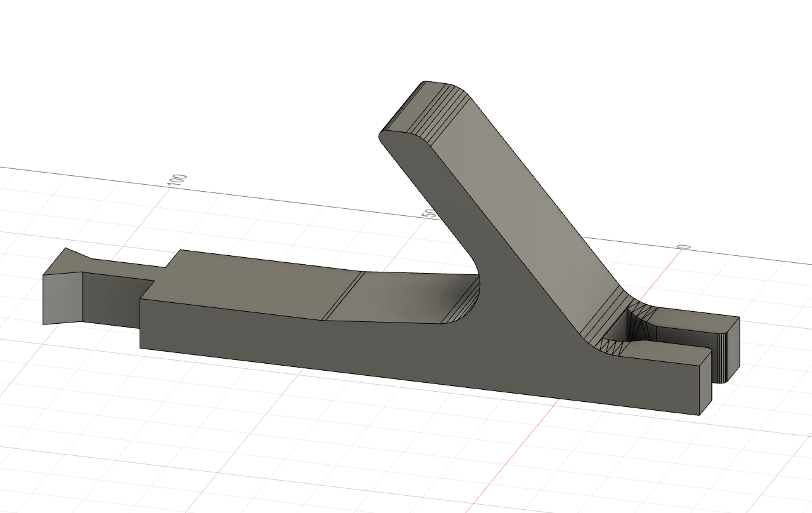Image resolution: width=812 pixels, height=513 pixels.
Task: Select the light gray dovetail end face
Action: pyautogui.click(x=63, y=299)
